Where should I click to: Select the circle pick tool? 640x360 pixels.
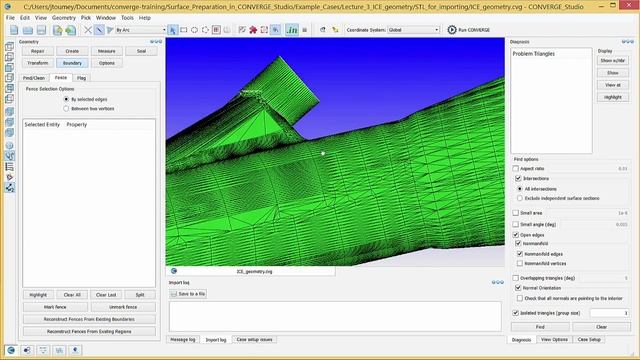[194, 30]
